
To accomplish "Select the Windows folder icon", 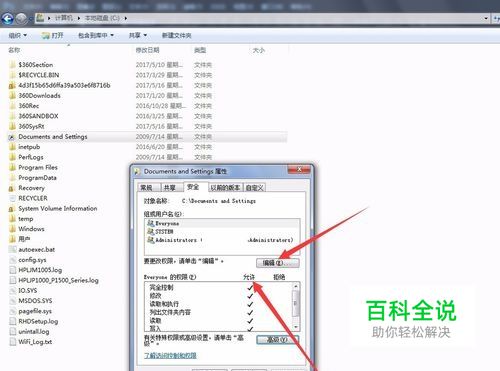I will pos(12,229).
